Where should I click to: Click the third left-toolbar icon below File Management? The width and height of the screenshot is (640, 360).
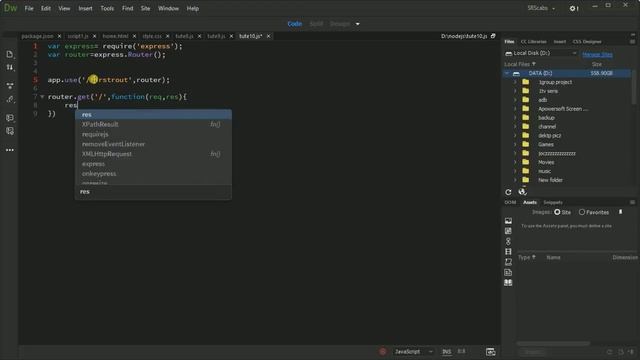point(10,86)
